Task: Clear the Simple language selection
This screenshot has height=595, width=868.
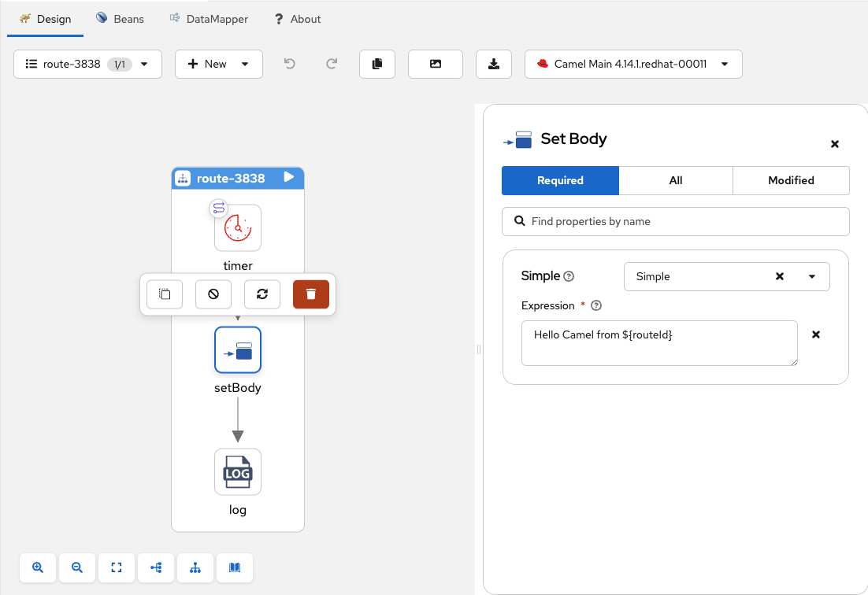Action: 780,276
